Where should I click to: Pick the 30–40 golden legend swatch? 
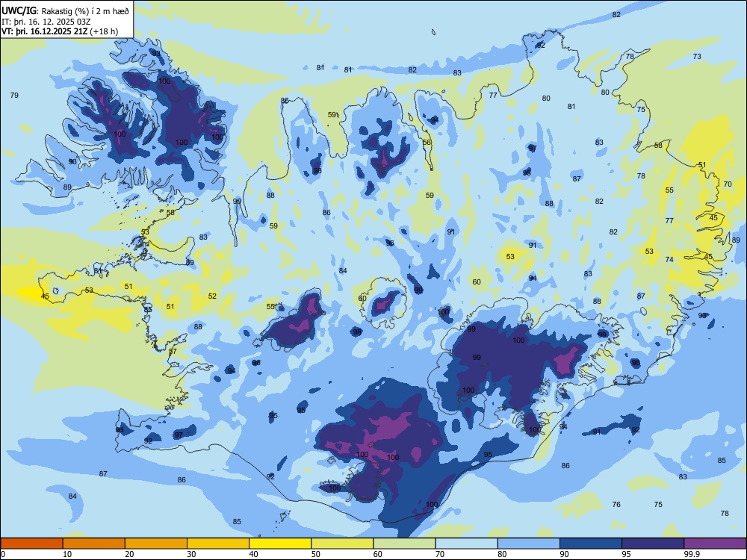218,544
